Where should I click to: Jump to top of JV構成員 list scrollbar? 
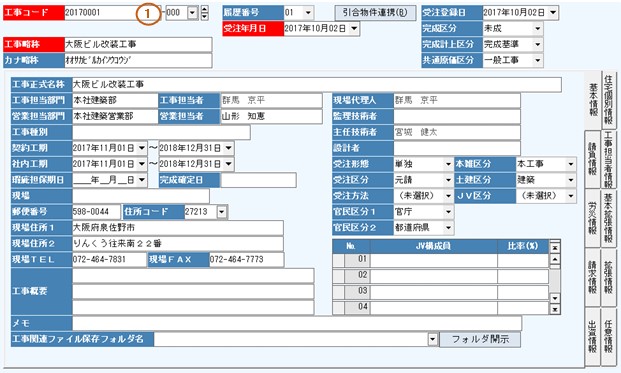coord(555,247)
